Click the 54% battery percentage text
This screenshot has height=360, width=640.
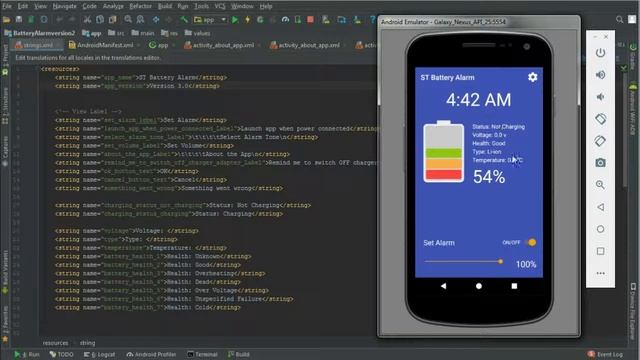pyautogui.click(x=489, y=177)
